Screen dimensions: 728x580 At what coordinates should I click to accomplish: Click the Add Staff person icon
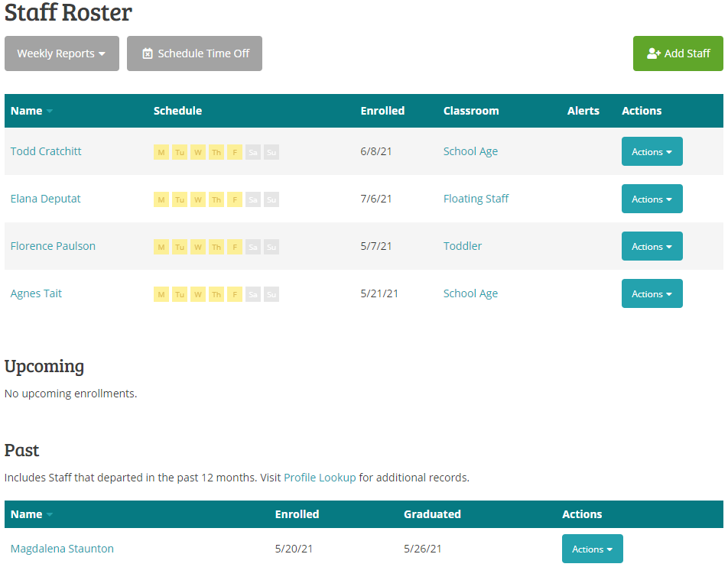click(x=653, y=53)
